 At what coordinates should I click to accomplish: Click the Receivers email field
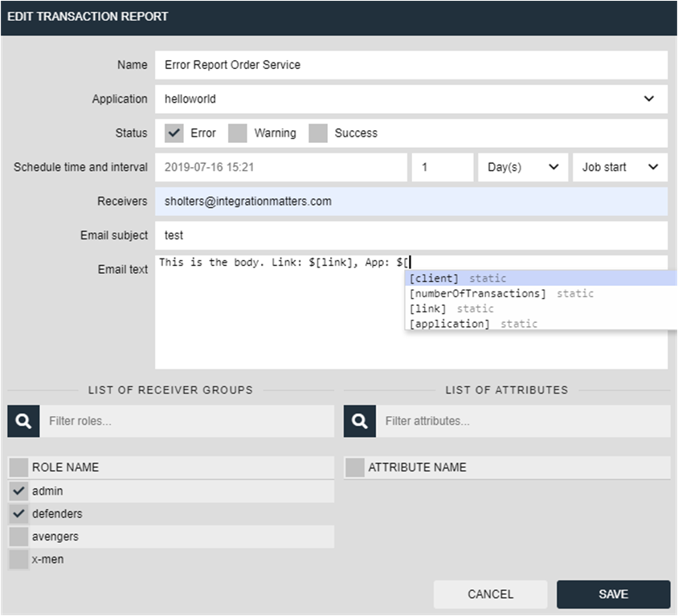[411, 202]
